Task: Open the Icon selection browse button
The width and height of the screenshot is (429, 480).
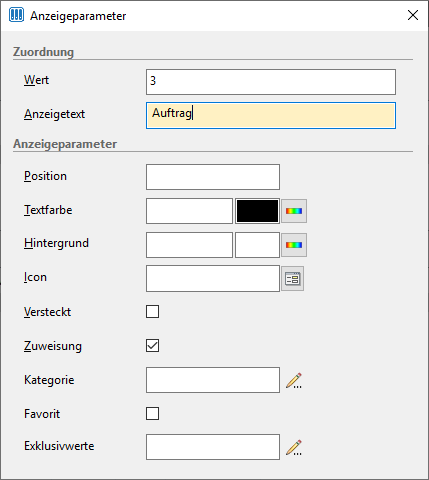Action: point(292,279)
